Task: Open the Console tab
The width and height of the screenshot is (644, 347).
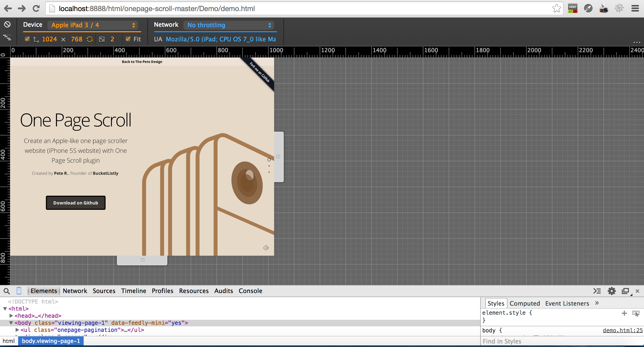Action: (x=250, y=291)
